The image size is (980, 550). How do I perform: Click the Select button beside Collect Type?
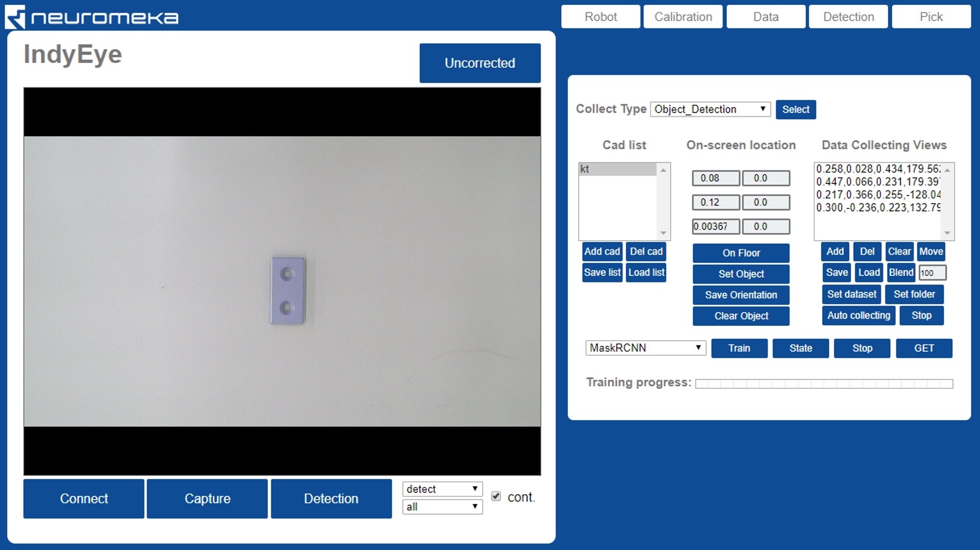coord(796,109)
